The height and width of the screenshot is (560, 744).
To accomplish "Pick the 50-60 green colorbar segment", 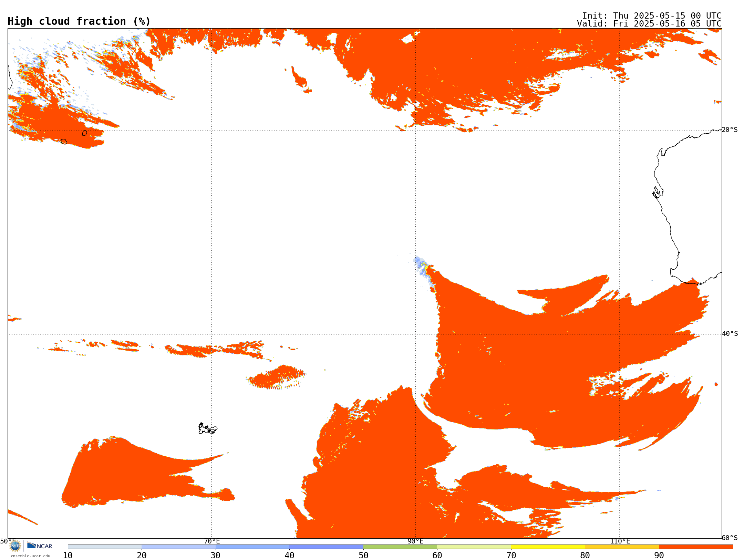I will [400, 547].
